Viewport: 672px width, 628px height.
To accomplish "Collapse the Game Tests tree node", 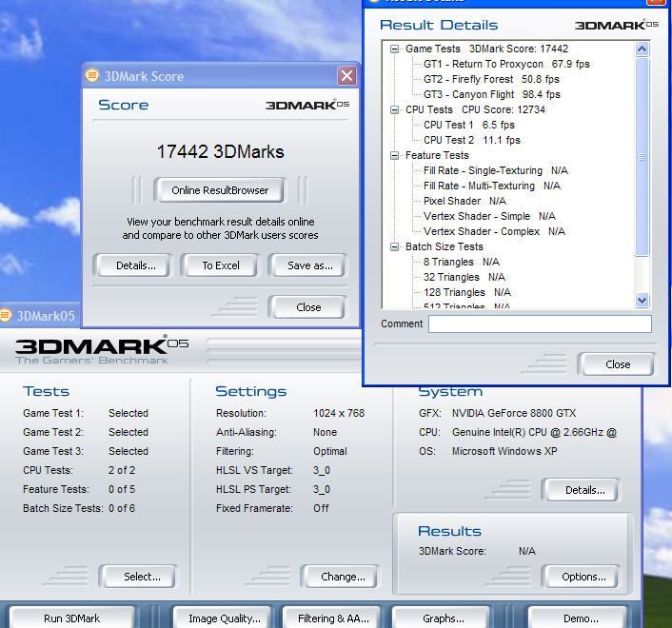I will tap(394, 49).
